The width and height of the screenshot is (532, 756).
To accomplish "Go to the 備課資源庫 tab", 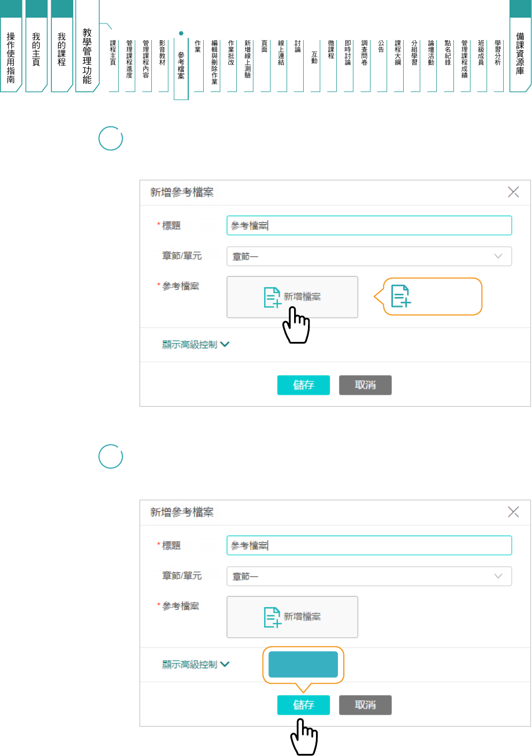I will [520, 54].
